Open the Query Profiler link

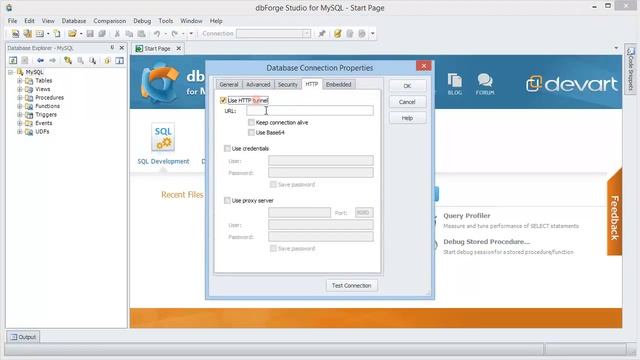467,216
